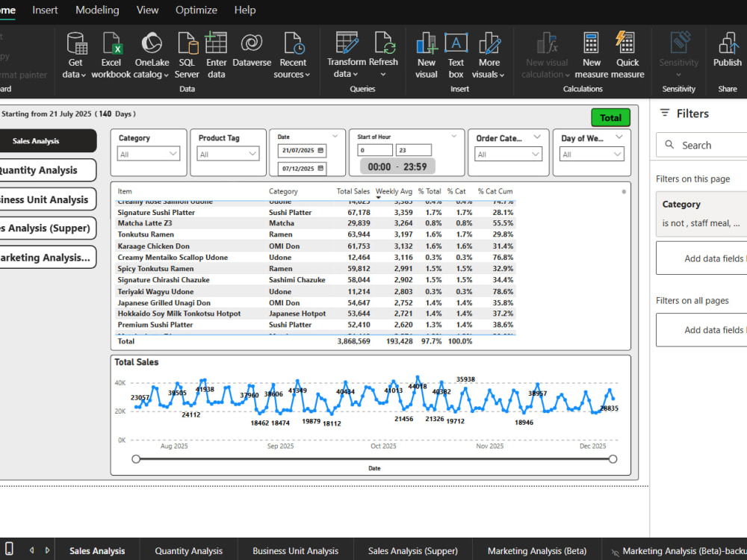The height and width of the screenshot is (560, 747).
Task: Click left handle of Date range slider
Action: tap(136, 459)
